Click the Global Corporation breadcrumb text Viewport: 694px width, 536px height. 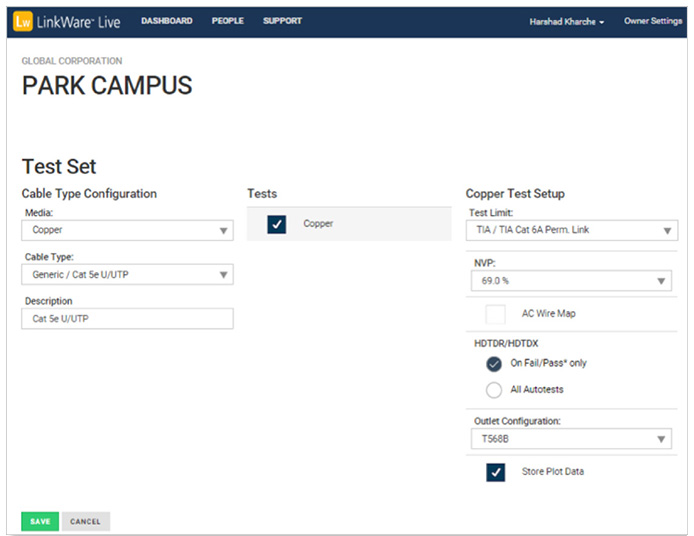[x=72, y=61]
